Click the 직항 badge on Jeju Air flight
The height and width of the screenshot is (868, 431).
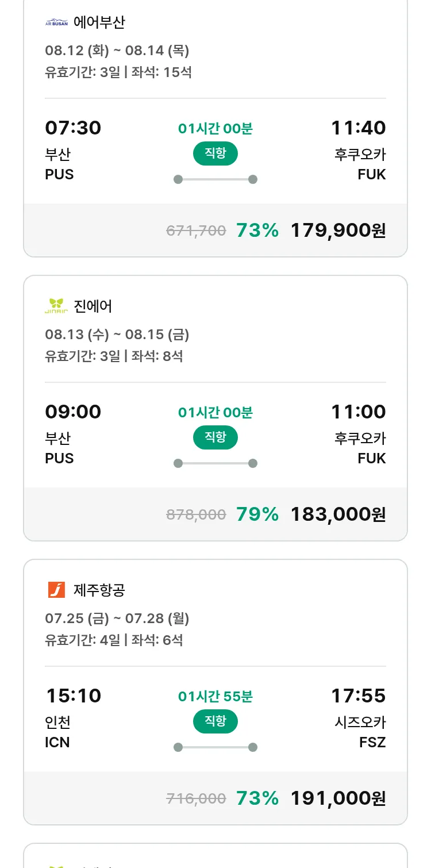tap(215, 721)
